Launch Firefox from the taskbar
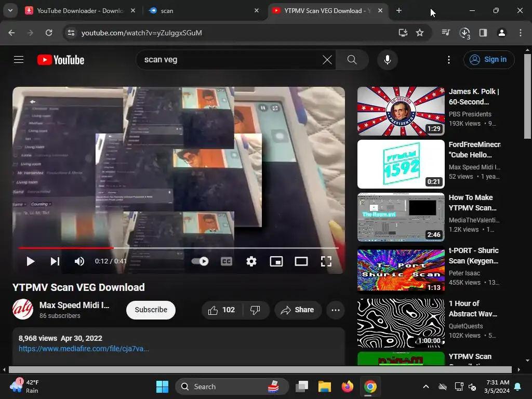Image resolution: width=532 pixels, height=399 pixels. click(x=348, y=387)
